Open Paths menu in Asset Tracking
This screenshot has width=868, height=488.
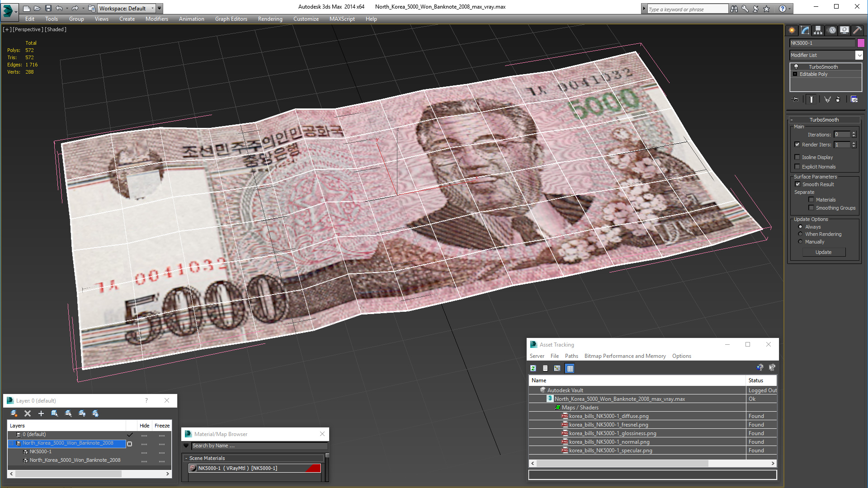[571, 356]
